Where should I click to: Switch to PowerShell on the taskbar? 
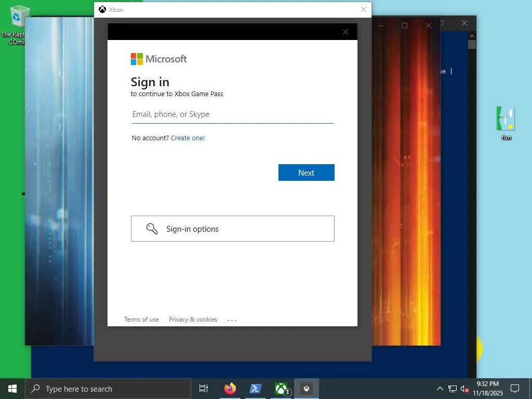pyautogui.click(x=255, y=389)
